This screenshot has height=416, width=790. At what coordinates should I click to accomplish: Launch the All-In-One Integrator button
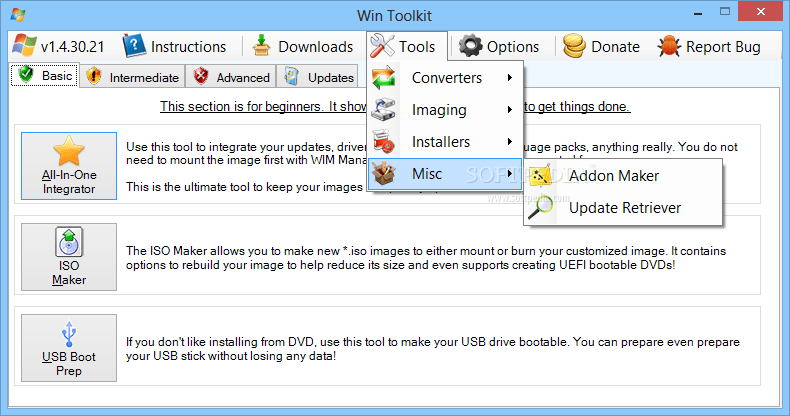pos(69,166)
